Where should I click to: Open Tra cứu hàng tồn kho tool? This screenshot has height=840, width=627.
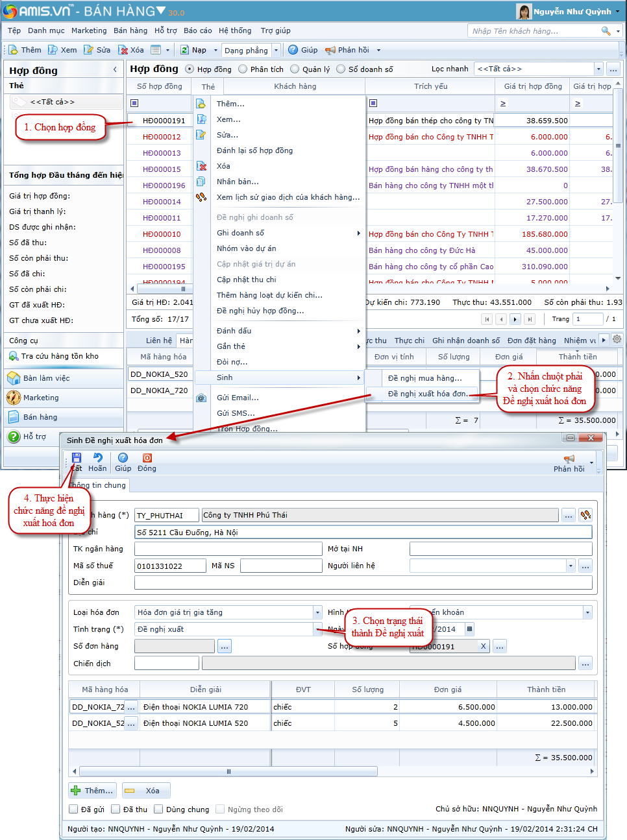click(x=60, y=356)
